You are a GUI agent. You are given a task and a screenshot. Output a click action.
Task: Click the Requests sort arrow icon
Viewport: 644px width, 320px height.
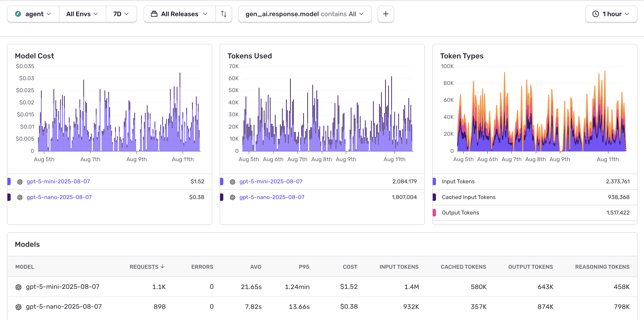(163, 267)
